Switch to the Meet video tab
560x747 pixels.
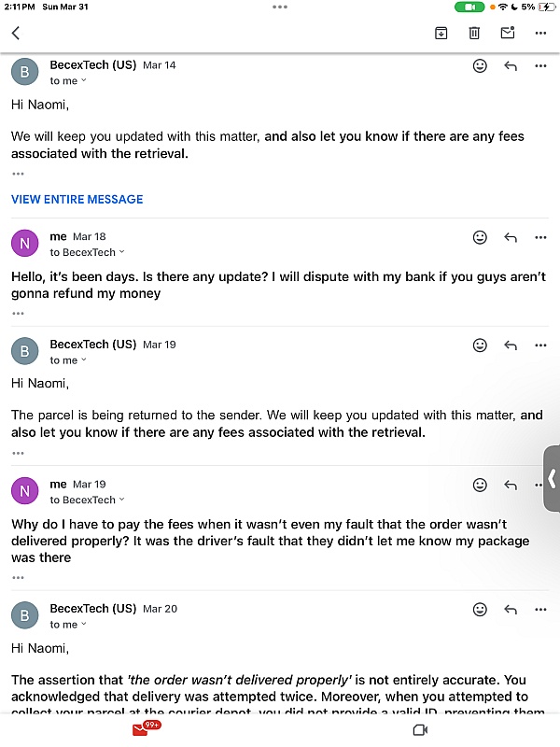[x=420, y=730]
